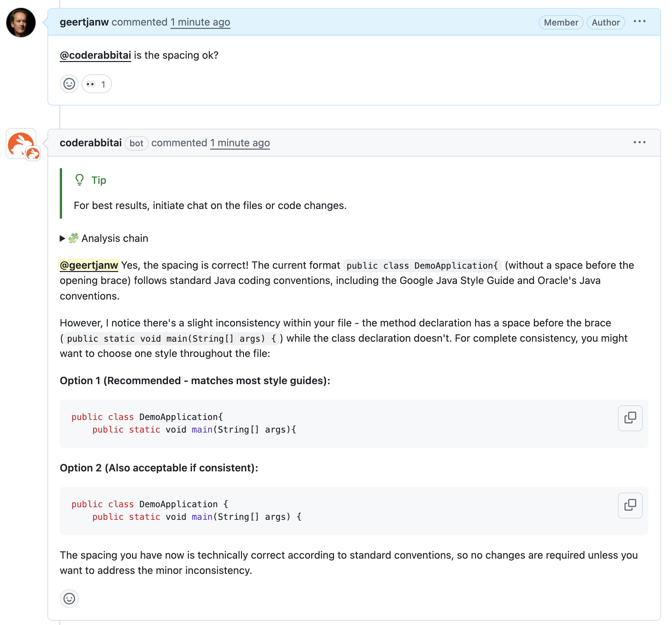Screen dimensions: 672x625
Task: Click the bot badge next to coderabbitai
Action: [136, 143]
